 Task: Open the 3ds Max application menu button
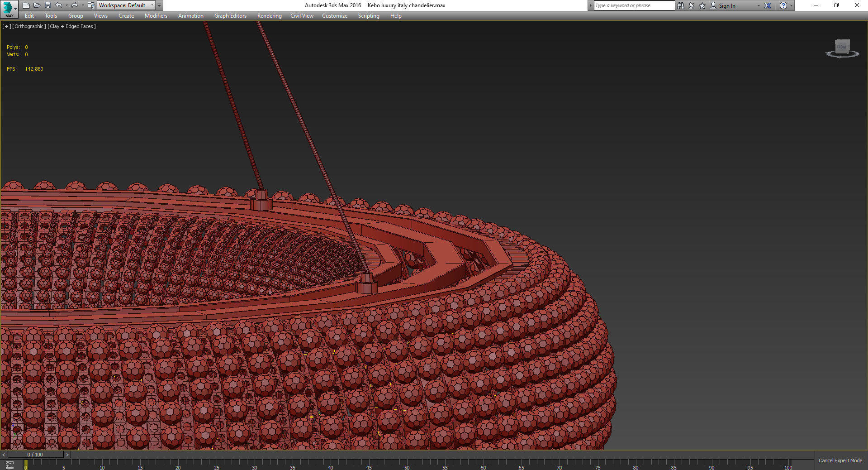coord(9,9)
